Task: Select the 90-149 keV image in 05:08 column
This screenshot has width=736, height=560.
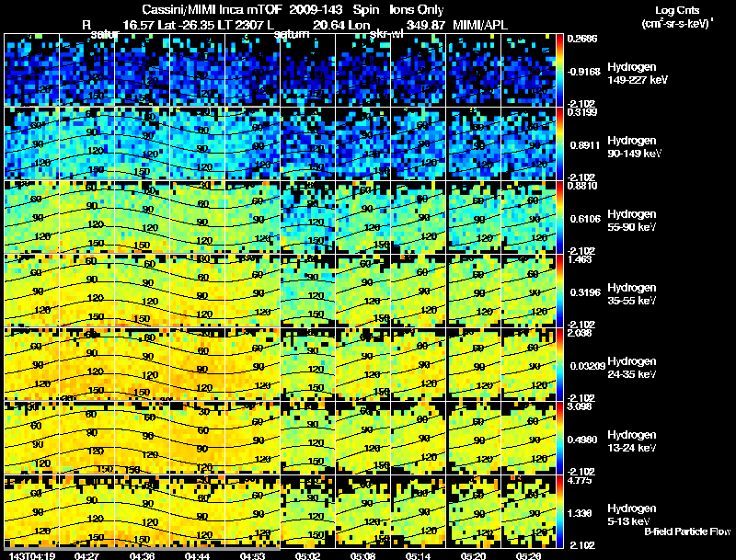Action: pyautogui.click(x=362, y=144)
